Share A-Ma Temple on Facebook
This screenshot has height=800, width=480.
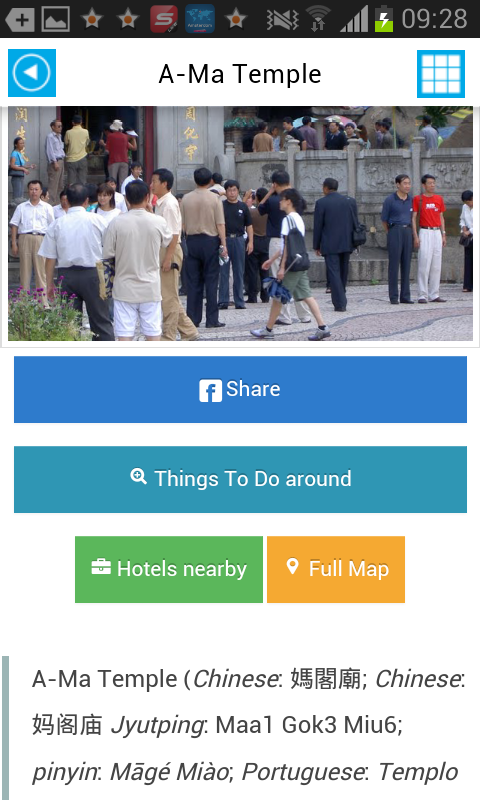240,389
